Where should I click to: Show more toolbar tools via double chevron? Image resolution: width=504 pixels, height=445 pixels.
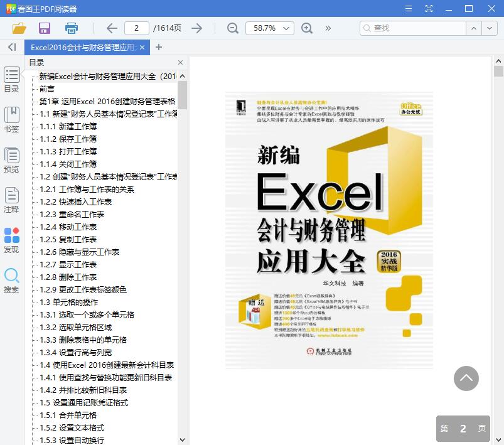click(328, 28)
